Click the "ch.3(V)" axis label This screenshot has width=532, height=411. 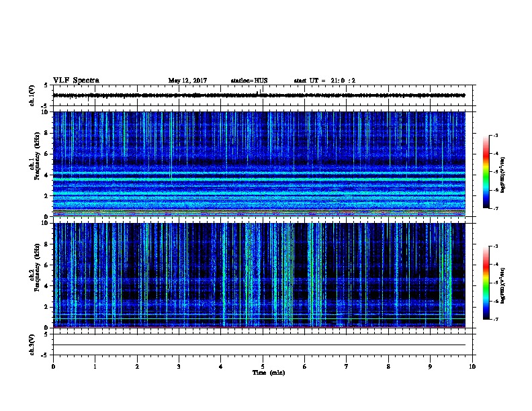(x=32, y=345)
